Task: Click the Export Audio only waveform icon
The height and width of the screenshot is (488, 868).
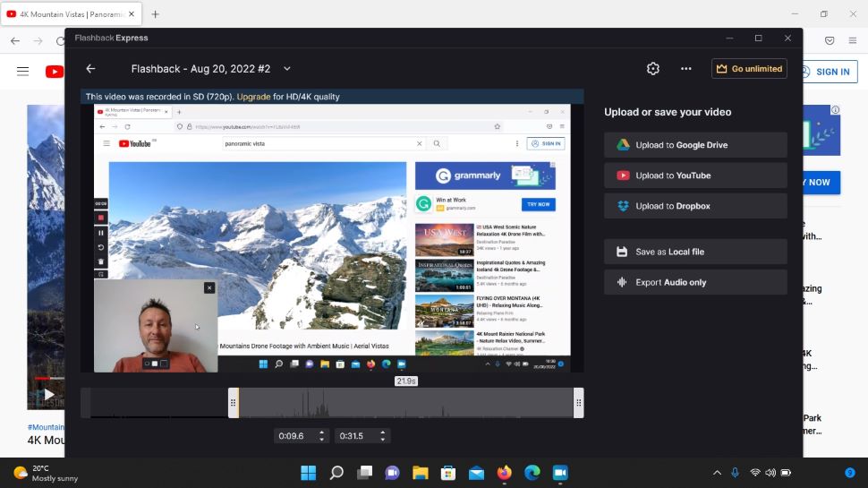Action: click(x=622, y=282)
